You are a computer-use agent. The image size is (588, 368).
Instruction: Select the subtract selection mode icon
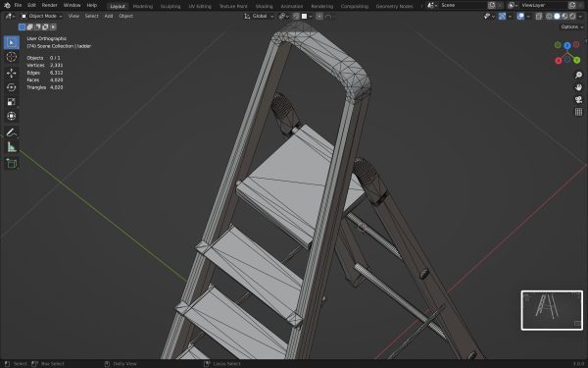click(x=37, y=26)
